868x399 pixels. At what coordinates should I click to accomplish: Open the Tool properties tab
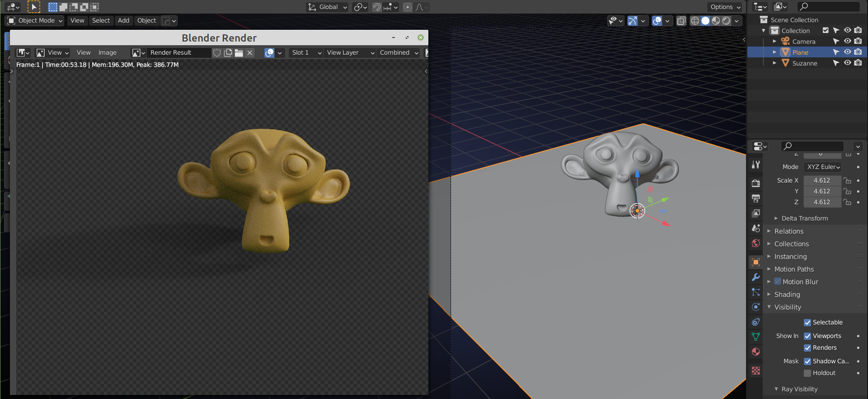point(755,164)
